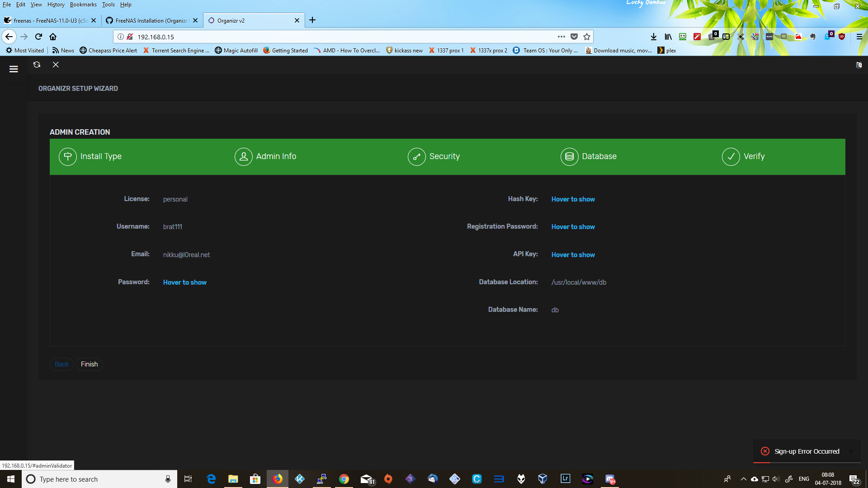Bookmark this page with star icon
868x488 pixels.
click(587, 37)
